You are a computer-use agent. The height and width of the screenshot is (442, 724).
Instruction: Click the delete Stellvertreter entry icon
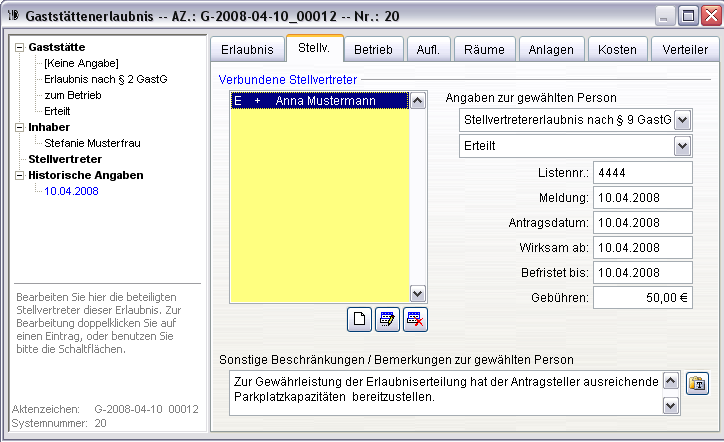pos(414,319)
